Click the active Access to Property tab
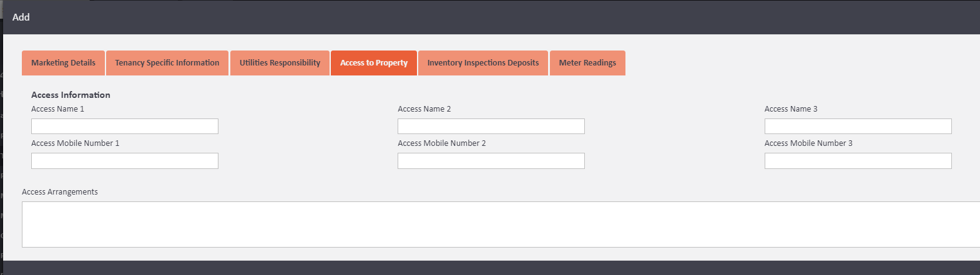The width and height of the screenshot is (980, 275). [374, 63]
